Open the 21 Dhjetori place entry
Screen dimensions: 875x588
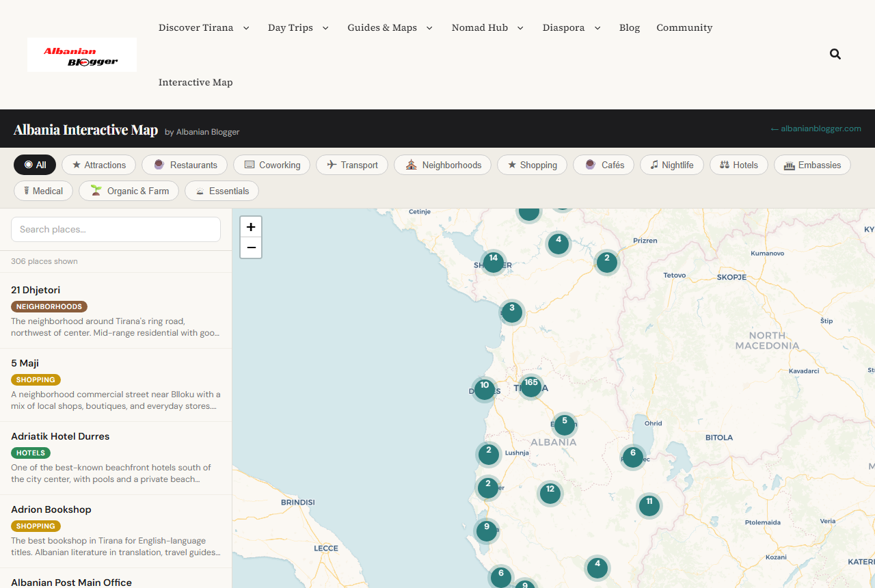116,312
